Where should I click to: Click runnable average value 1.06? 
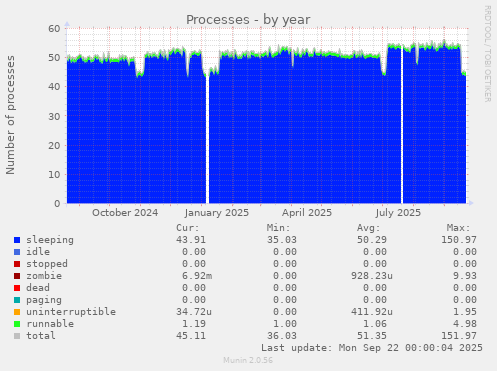point(375,324)
